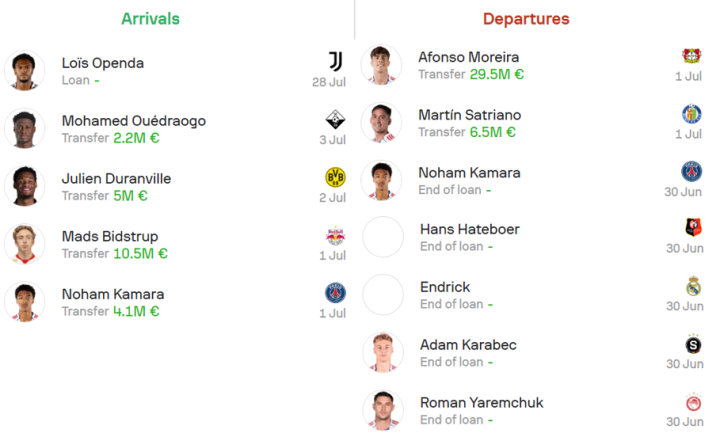
Task: Click Julien Duranville's profile photo
Action: [25, 186]
